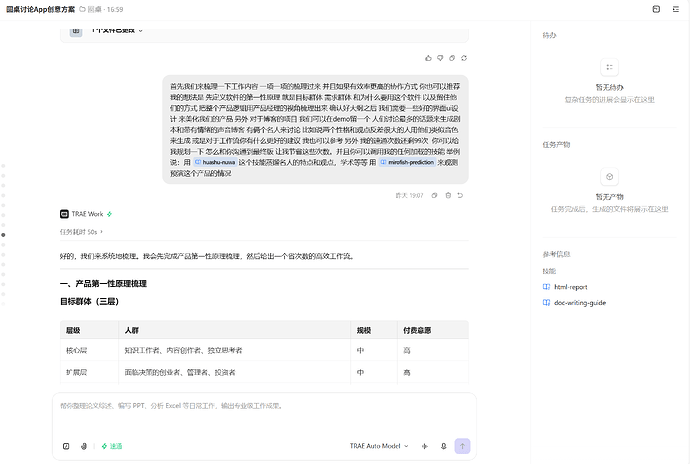Toggle the right sidebar icon at top right
The width and height of the screenshot is (690, 464).
point(676,9)
